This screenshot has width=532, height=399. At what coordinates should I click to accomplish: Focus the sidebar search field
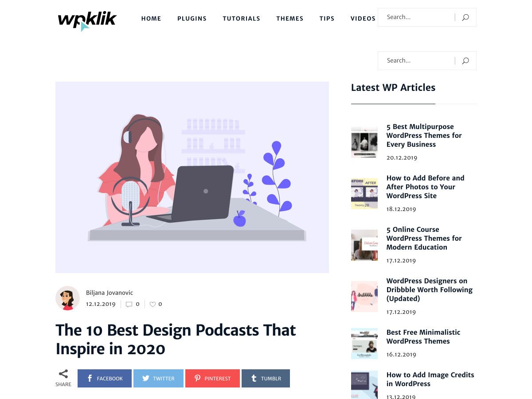(x=417, y=61)
